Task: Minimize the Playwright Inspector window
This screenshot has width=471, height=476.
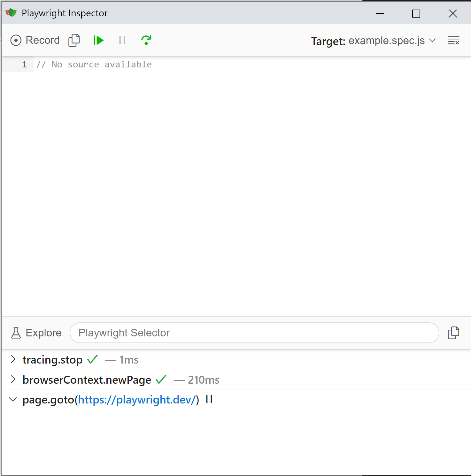Action: 380,13
